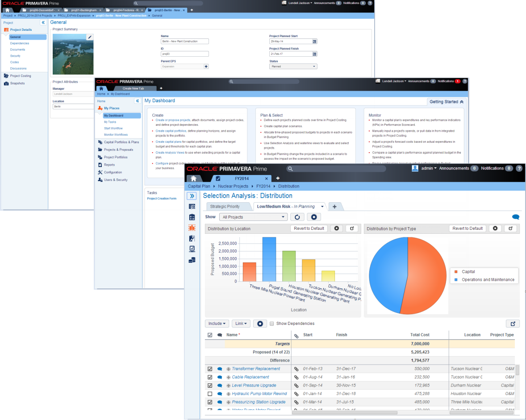
Task: Open the blue discussion comment bubble
Action: [516, 217]
